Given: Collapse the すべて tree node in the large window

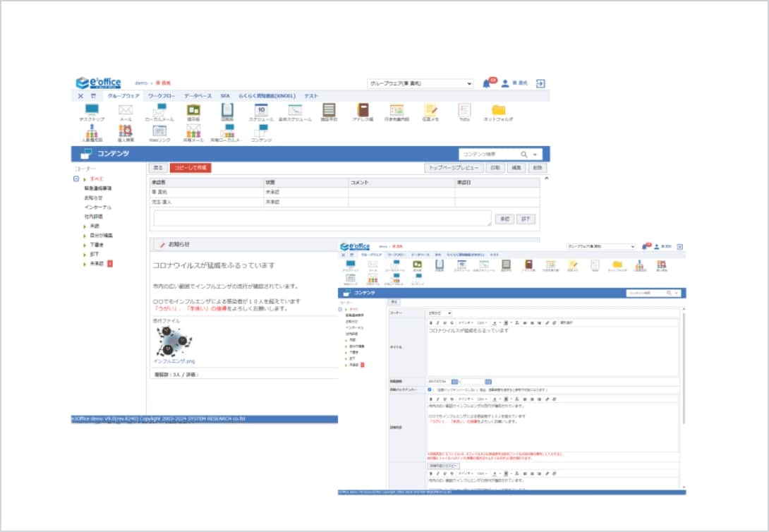Looking at the screenshot, I should [76, 179].
